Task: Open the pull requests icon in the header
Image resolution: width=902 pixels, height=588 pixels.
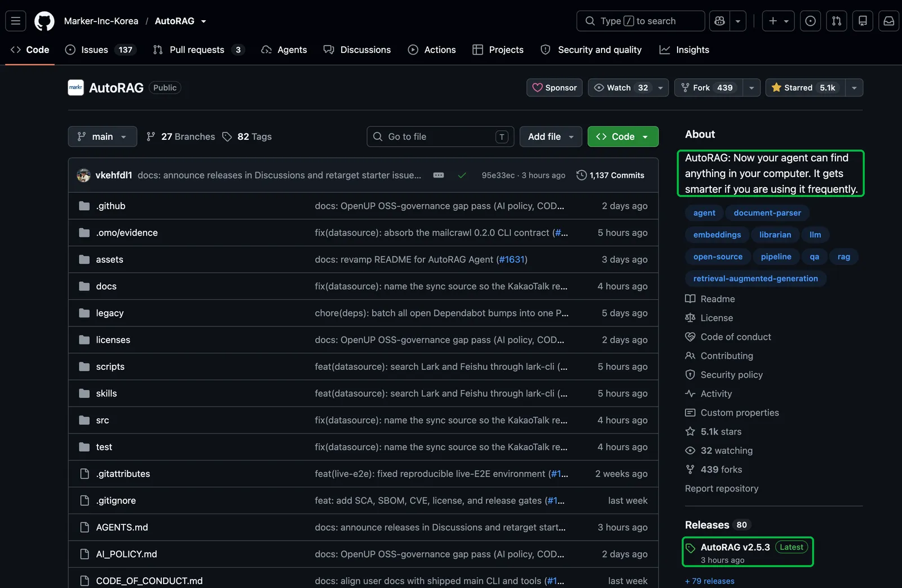Action: click(x=837, y=21)
